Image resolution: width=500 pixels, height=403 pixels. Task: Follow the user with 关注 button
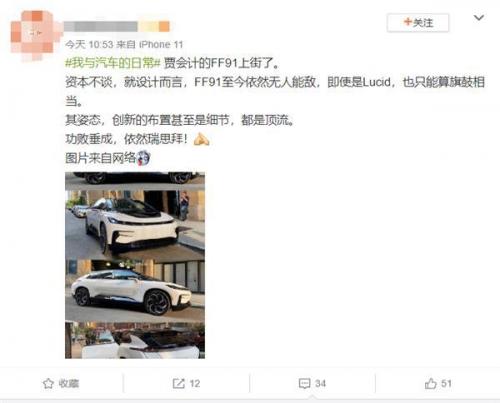[x=418, y=23]
